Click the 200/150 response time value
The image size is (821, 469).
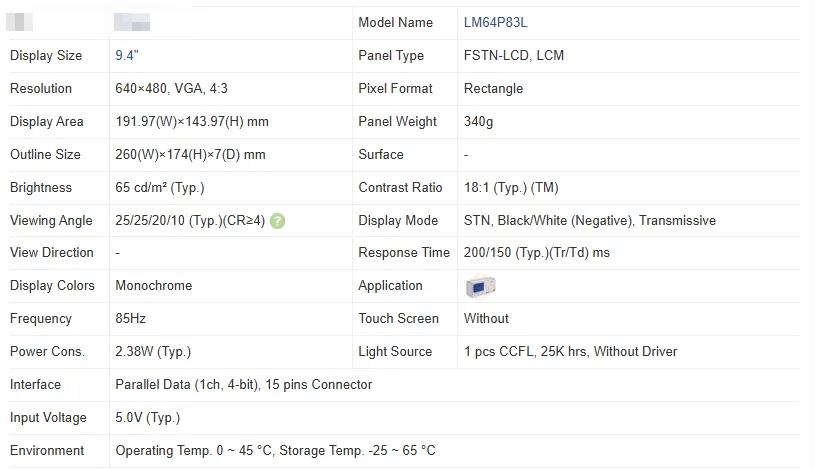(537, 253)
